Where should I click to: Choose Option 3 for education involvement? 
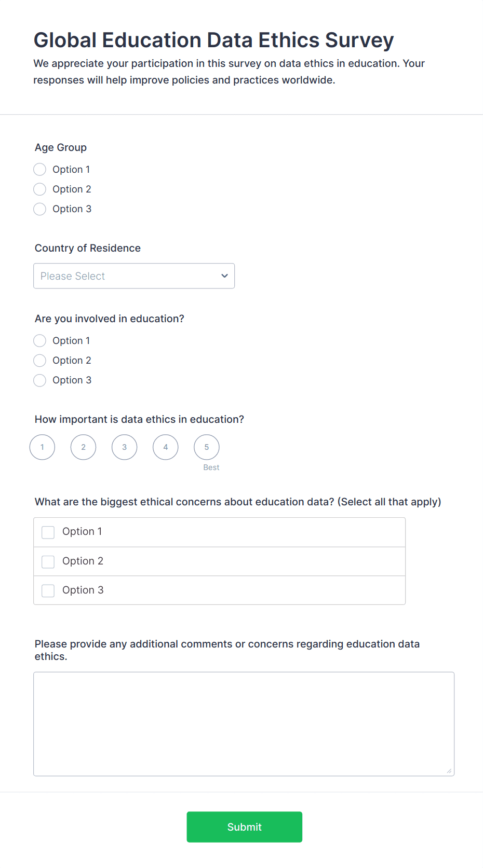tap(40, 380)
